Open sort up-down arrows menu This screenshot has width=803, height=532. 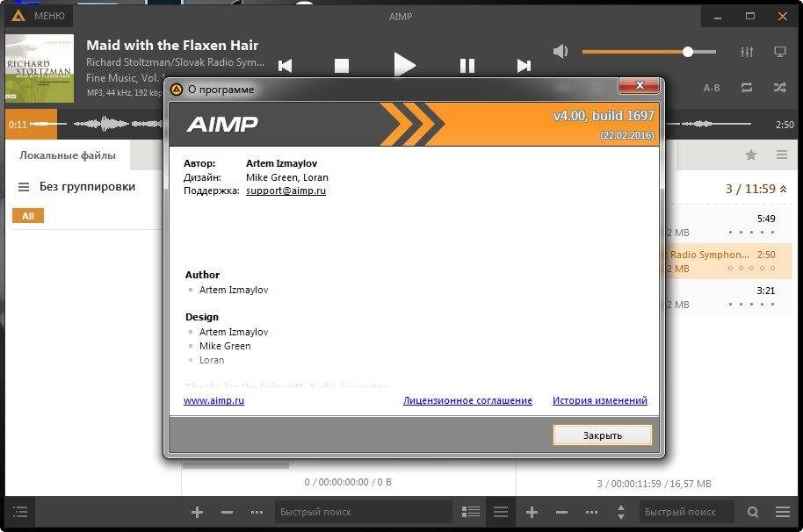click(620, 512)
